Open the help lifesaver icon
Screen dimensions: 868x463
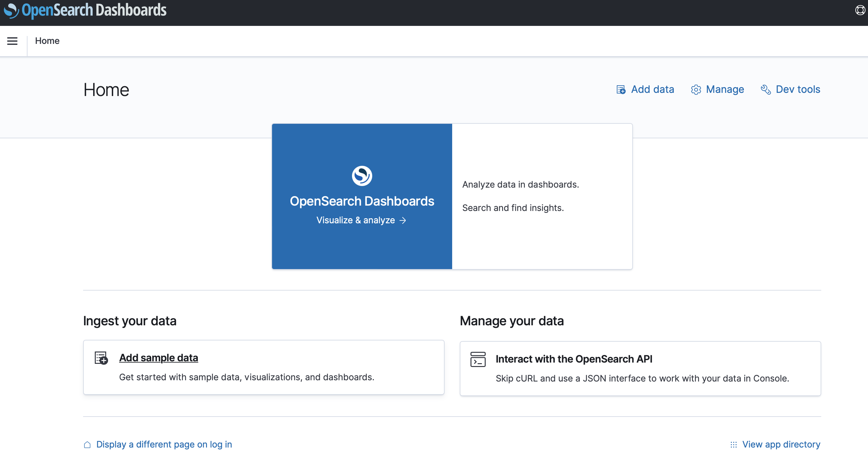point(859,10)
